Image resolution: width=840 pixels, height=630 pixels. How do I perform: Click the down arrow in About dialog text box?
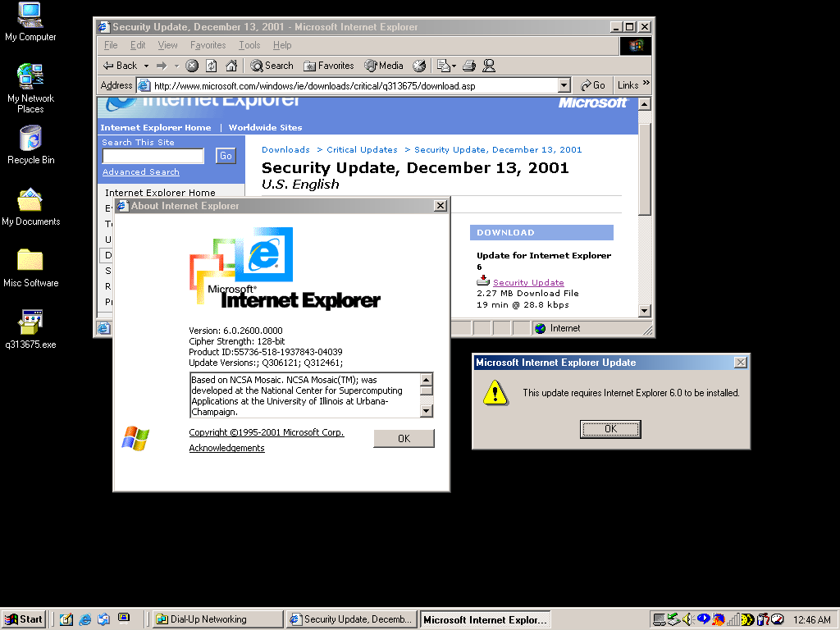coord(427,411)
